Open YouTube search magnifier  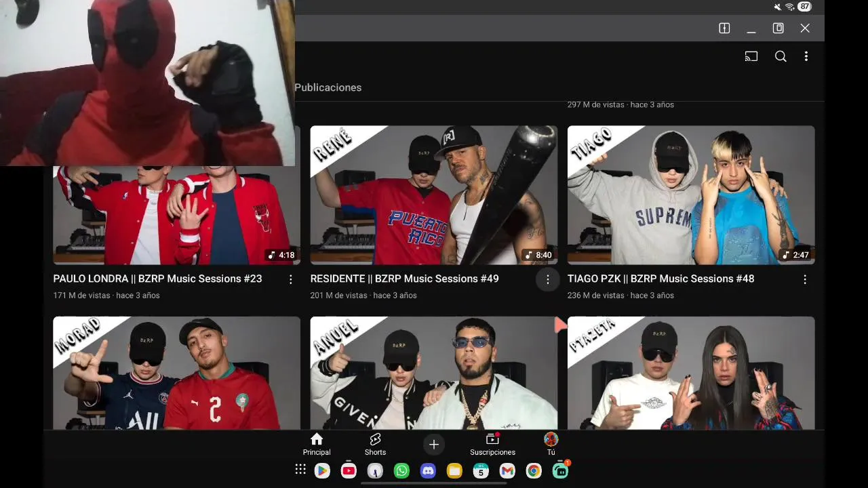pyautogui.click(x=781, y=56)
